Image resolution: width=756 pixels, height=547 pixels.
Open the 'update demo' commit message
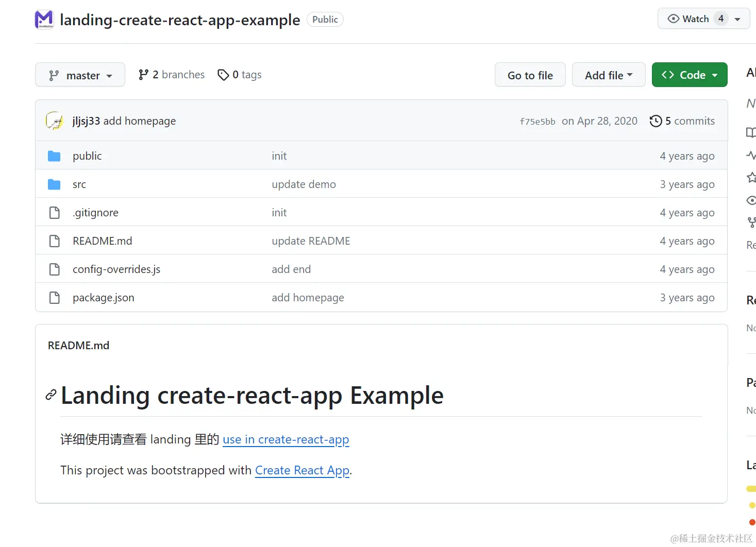(304, 184)
